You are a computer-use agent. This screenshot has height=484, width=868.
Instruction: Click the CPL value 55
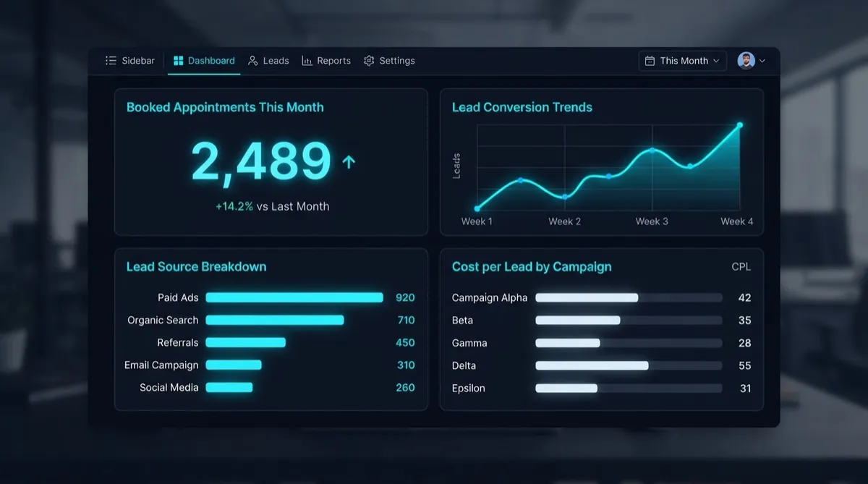(x=744, y=365)
